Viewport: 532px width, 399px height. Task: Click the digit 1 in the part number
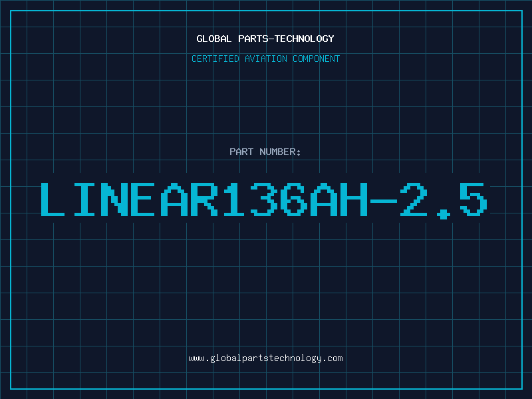tap(233, 199)
